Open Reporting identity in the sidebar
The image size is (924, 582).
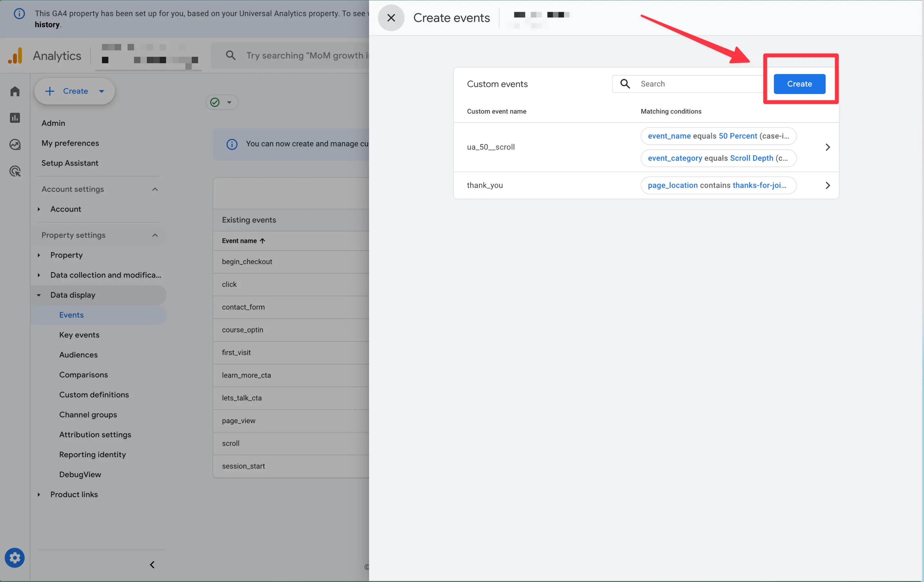click(x=92, y=455)
